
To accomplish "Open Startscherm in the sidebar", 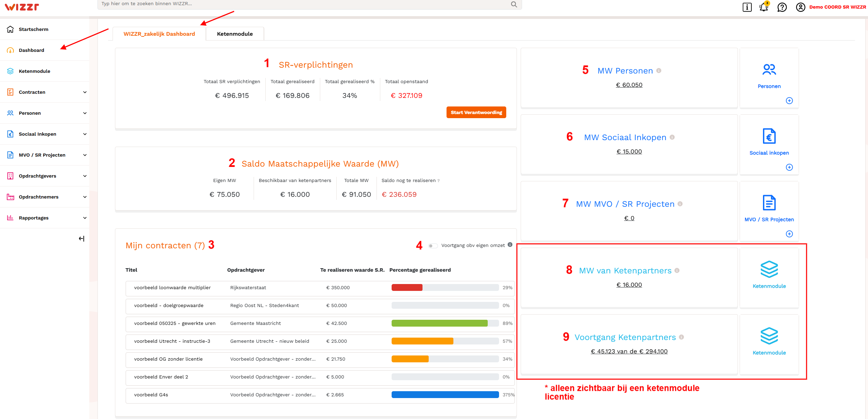I will 45,29.
